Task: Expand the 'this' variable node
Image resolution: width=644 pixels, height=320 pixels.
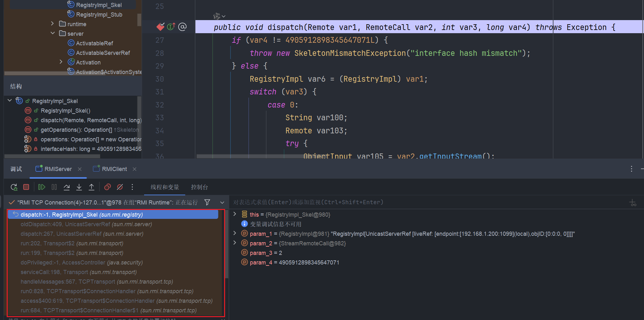Action: (x=235, y=214)
